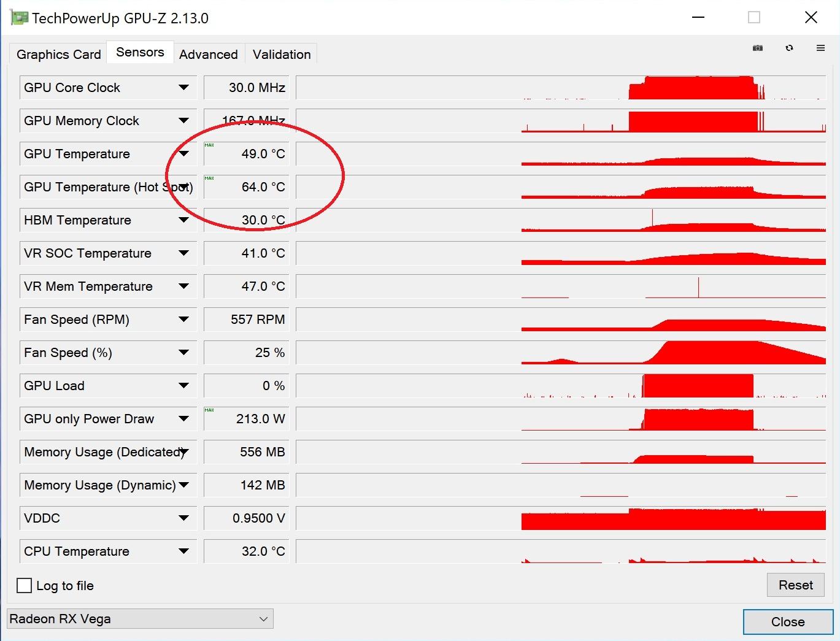This screenshot has height=641, width=840.
Task: Expand the GPU Core Clock dropdown arrow
Action: pos(183,87)
